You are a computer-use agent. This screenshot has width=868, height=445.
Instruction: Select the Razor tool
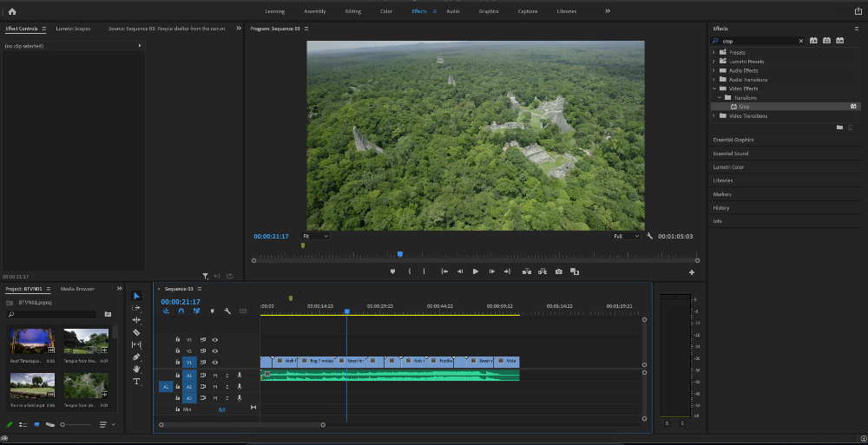point(136,332)
